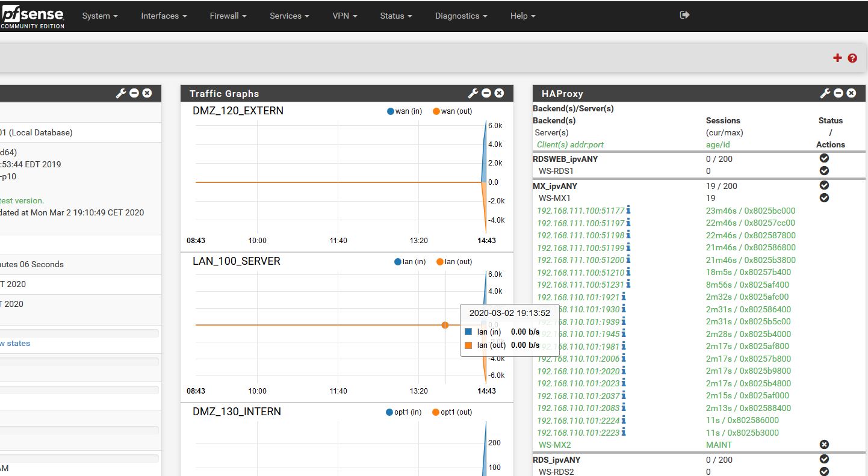868x476 pixels.
Task: Close the HAProxy widget
Action: pos(851,93)
